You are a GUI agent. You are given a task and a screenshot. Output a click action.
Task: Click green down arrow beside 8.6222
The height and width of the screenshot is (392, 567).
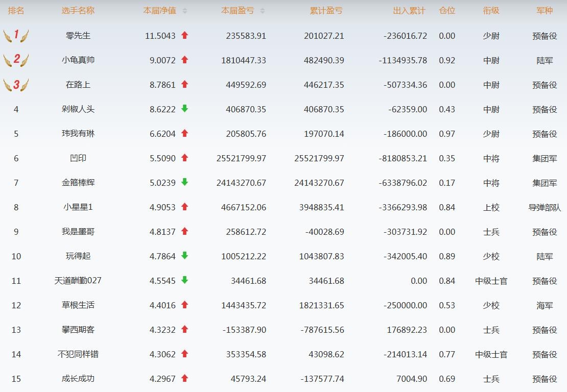click(185, 109)
